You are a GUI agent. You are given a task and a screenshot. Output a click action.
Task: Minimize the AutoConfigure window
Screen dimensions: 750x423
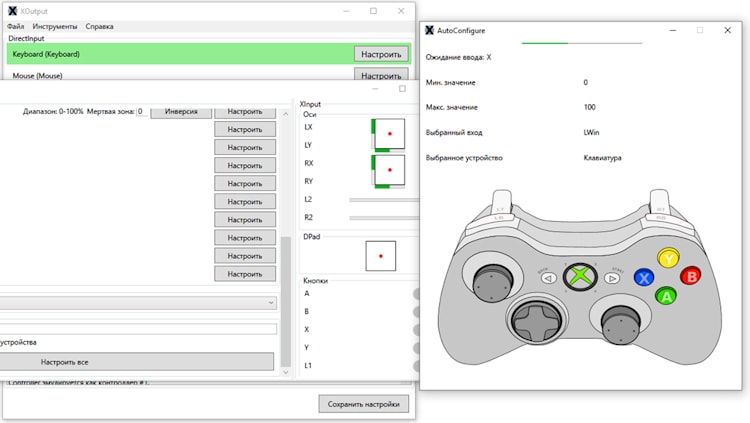673,30
